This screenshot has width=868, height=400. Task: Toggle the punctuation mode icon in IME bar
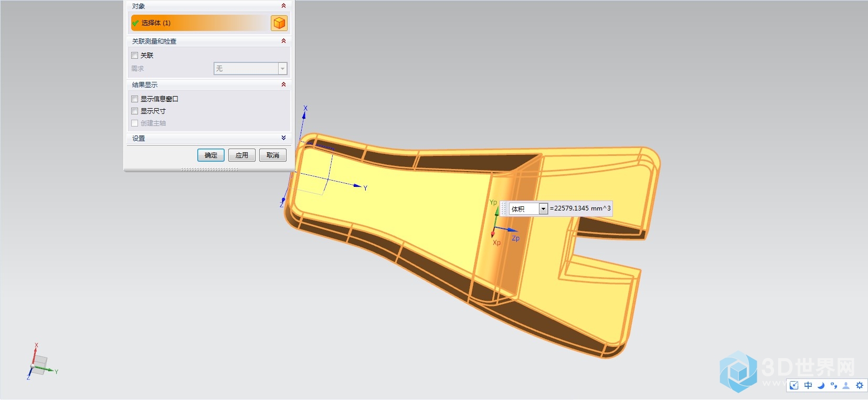click(834, 385)
